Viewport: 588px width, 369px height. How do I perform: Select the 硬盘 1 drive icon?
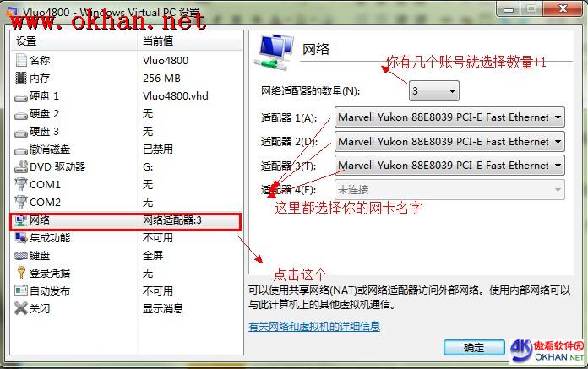[x=21, y=97]
